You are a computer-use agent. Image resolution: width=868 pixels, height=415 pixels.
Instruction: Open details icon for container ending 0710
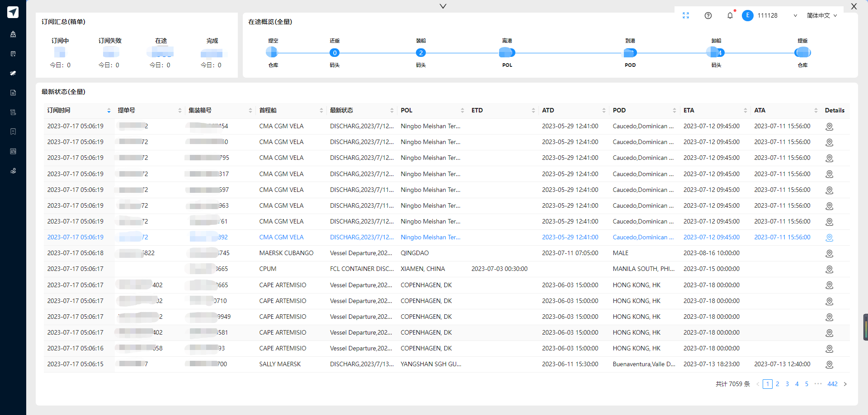(x=829, y=301)
